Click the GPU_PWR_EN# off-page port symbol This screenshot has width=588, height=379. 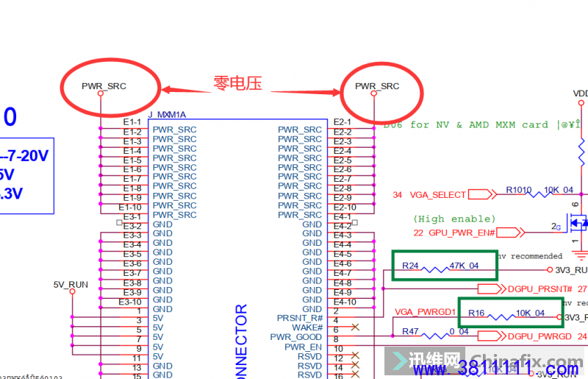click(x=510, y=233)
